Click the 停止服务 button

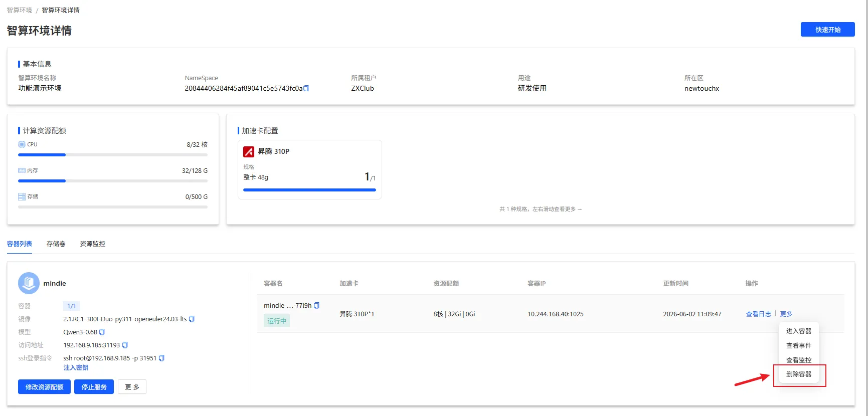[94, 387]
